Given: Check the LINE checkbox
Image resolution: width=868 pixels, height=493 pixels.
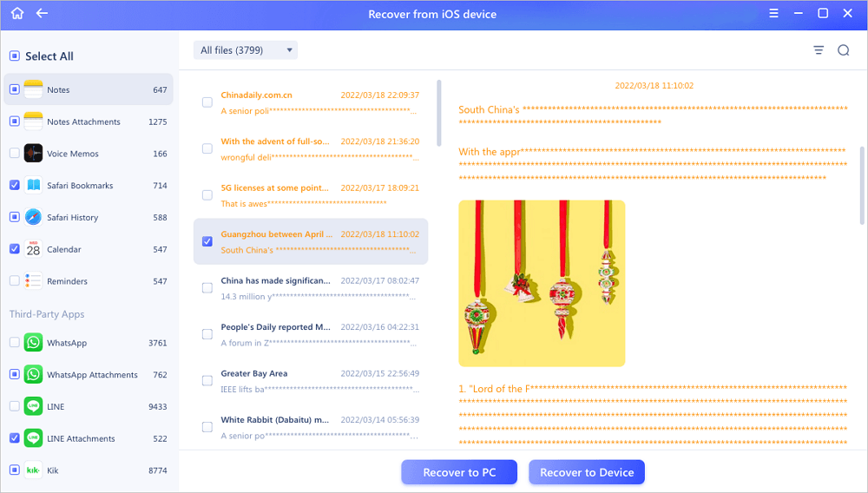Looking at the screenshot, I should (x=15, y=406).
